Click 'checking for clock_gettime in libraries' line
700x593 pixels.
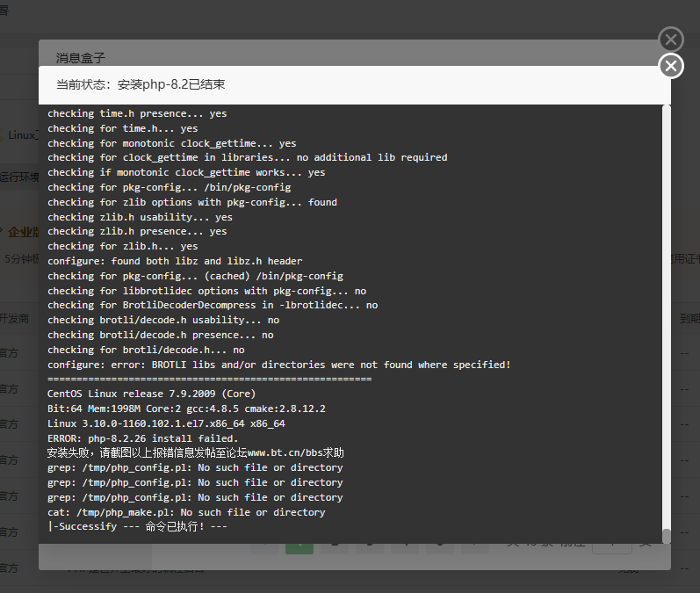(x=248, y=157)
